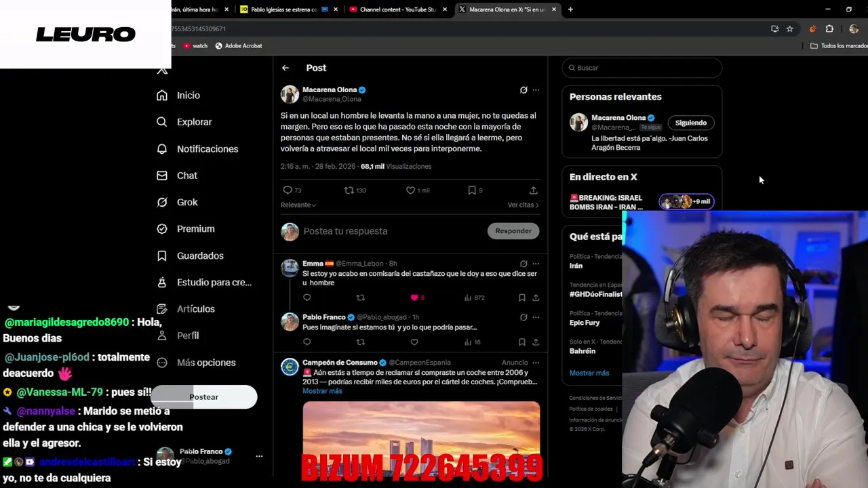Select the Macarena Olona en X tab
The image size is (868, 488).
(507, 9)
